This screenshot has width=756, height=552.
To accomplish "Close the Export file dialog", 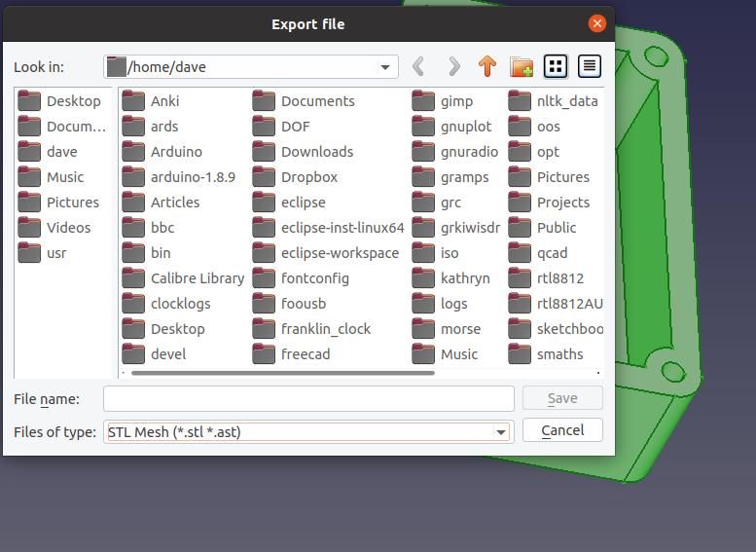I will click(x=596, y=23).
